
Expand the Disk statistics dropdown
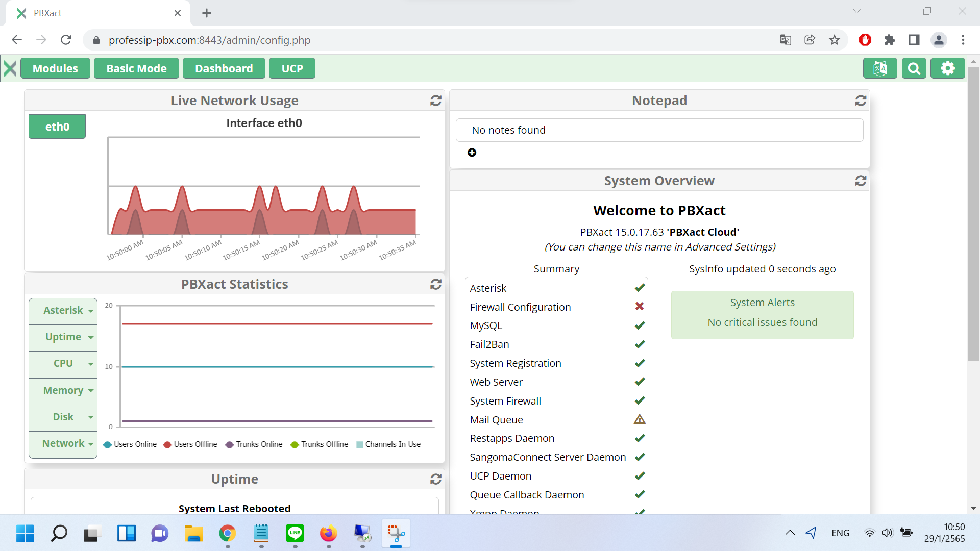tap(63, 417)
